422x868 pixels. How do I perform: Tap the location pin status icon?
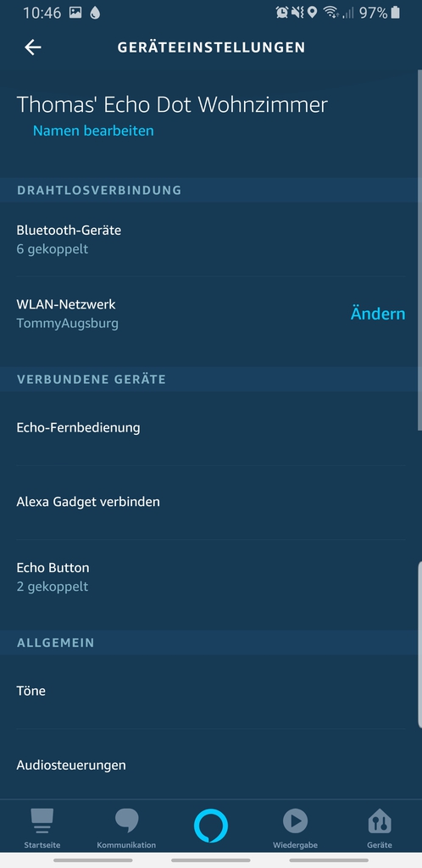pyautogui.click(x=313, y=13)
